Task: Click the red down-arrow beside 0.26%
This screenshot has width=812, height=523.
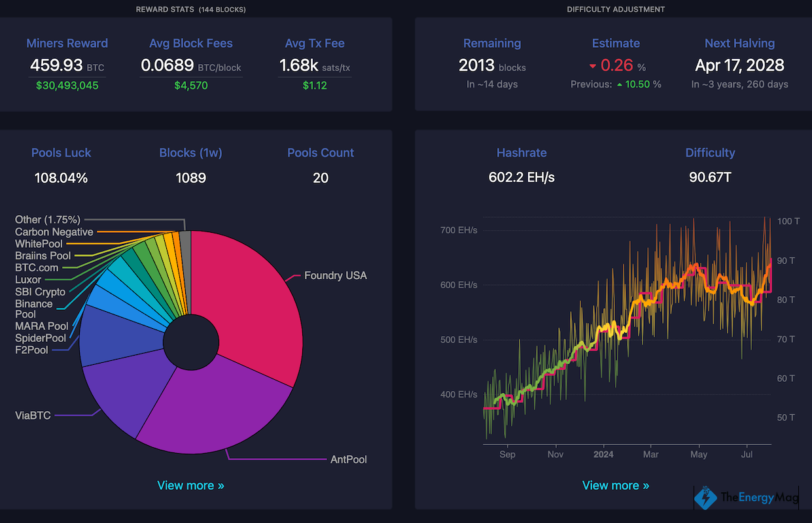Action: (593, 65)
